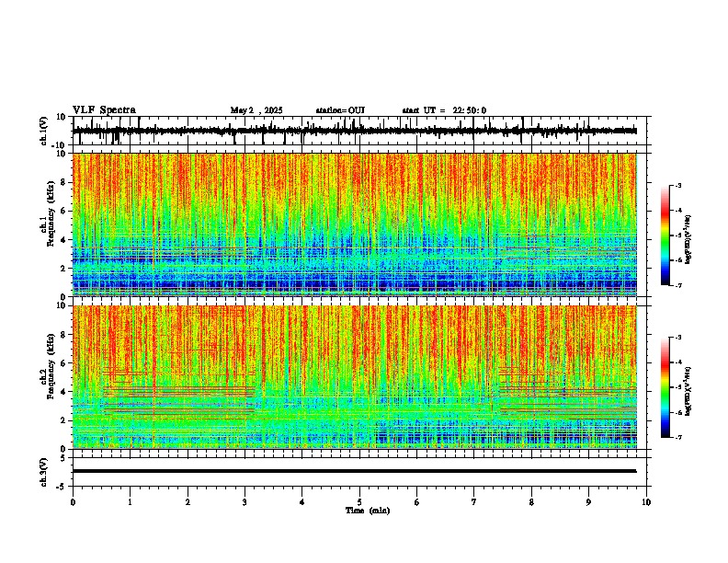Click time axis tick label "6"

click(x=417, y=502)
